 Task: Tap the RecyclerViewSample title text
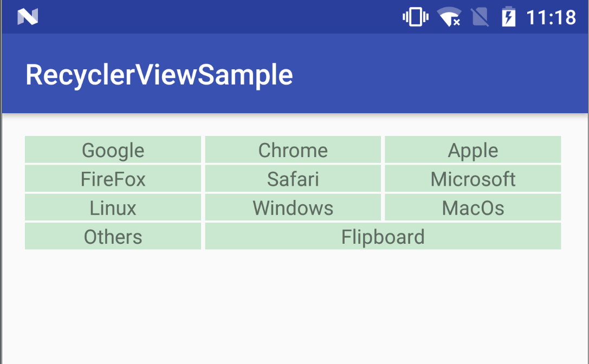tap(158, 74)
